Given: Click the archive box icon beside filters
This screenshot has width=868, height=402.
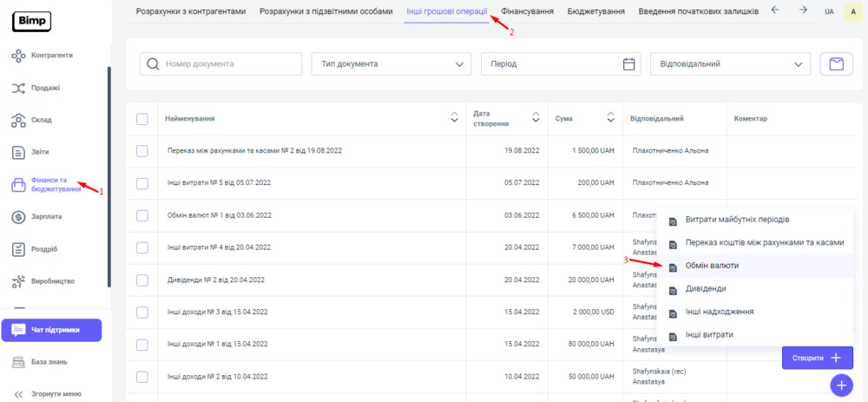Looking at the screenshot, I should (836, 63).
